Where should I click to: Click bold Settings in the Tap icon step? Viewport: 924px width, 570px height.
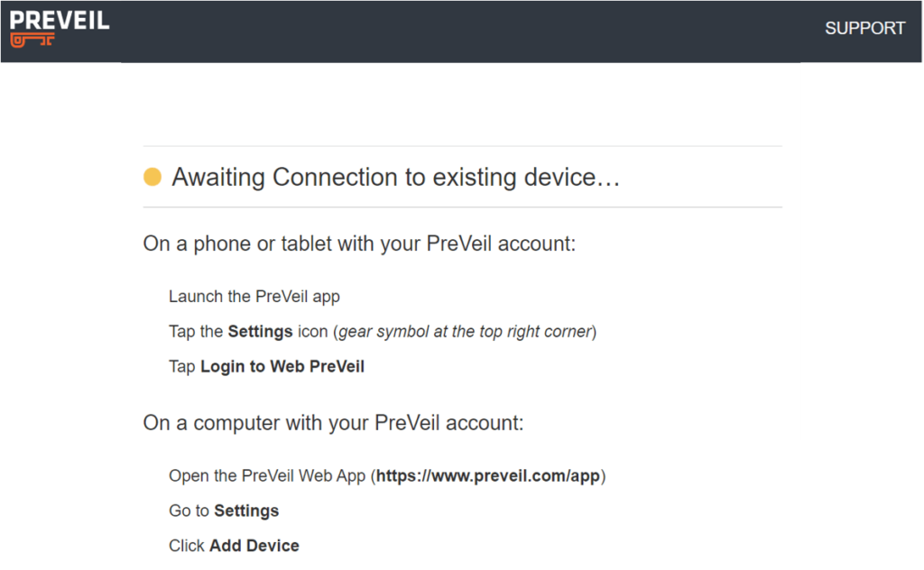tap(261, 332)
